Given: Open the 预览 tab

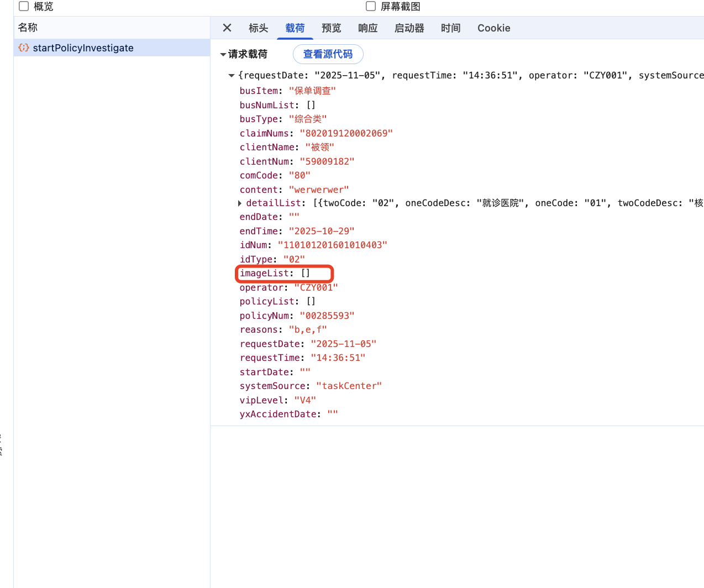Looking at the screenshot, I should pyautogui.click(x=332, y=28).
